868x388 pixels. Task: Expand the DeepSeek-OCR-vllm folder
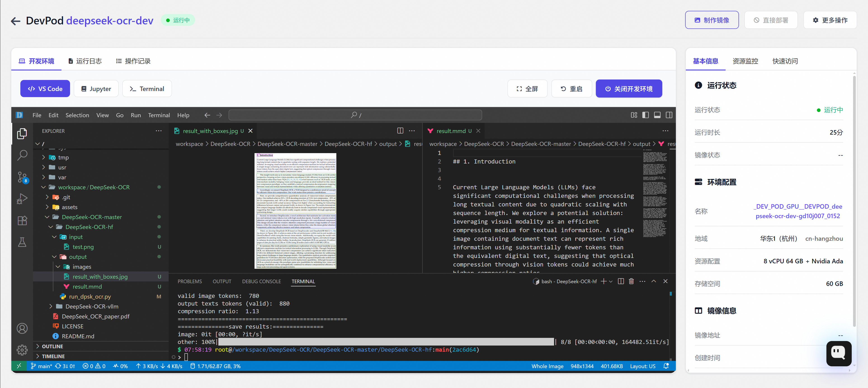click(x=92, y=306)
